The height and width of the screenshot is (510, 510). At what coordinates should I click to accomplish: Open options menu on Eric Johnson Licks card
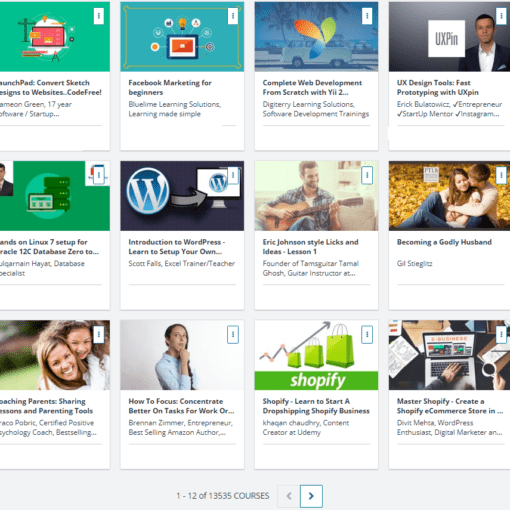click(367, 175)
